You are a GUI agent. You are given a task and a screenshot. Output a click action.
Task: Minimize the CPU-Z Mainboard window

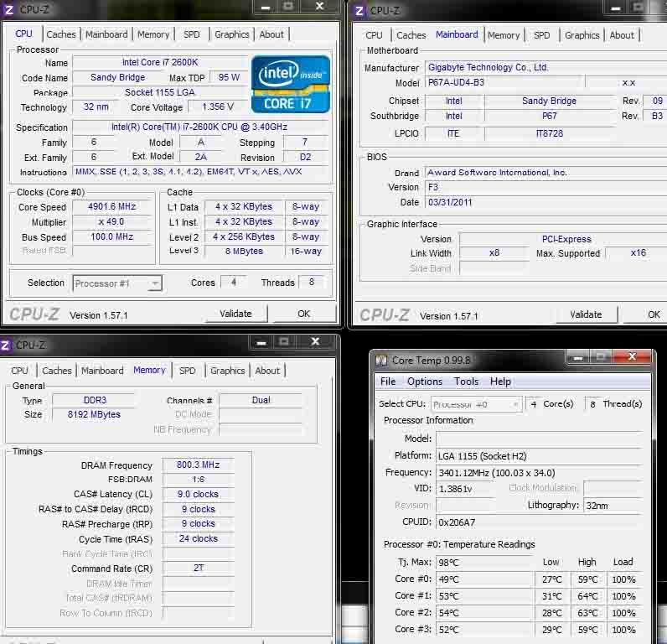[616, 8]
